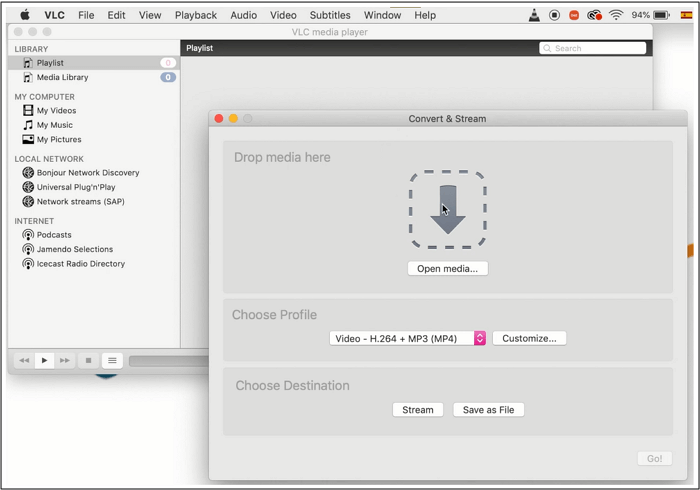Expand the Choose Profile dropdown
Screen dimensions: 700x490
(x=479, y=339)
